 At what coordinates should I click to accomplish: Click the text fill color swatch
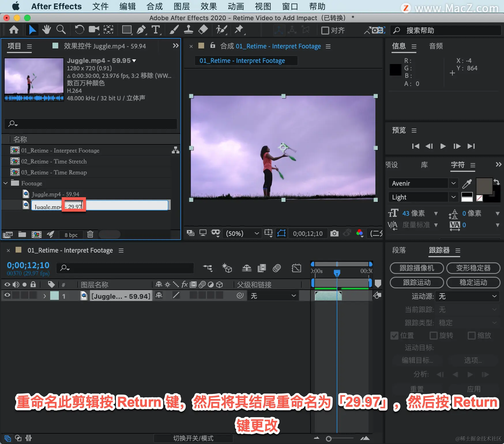(484, 186)
